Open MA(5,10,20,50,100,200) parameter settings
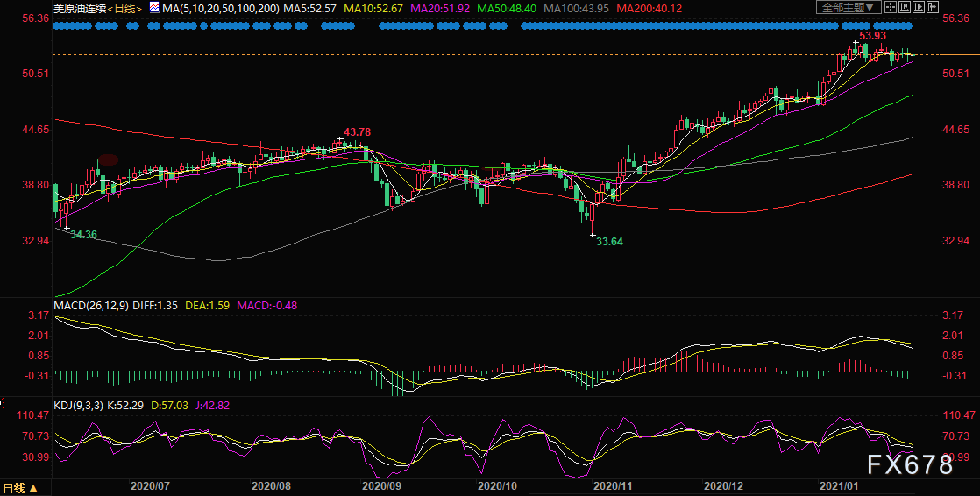 (220, 8)
